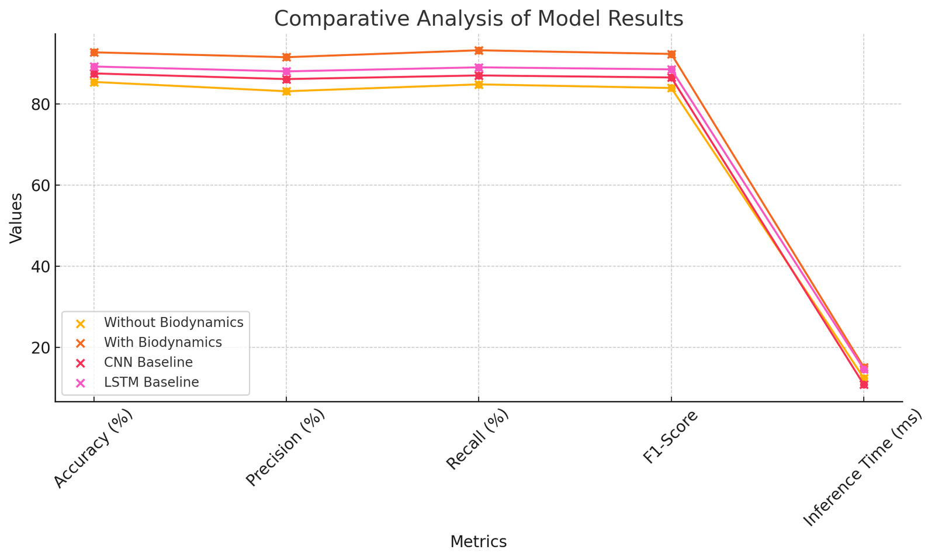The height and width of the screenshot is (560, 935).
Task: Click the "Accuracy (%)" x-axis tick label
Action: [93, 448]
